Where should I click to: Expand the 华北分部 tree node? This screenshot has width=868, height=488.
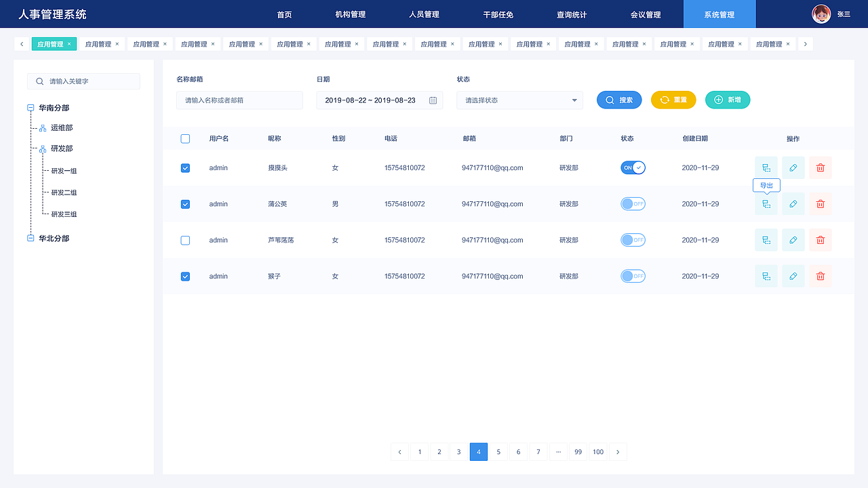tap(28, 238)
